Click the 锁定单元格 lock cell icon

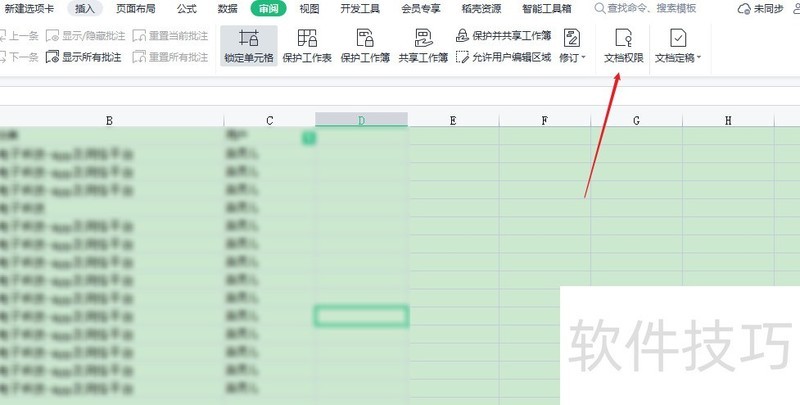click(x=249, y=38)
